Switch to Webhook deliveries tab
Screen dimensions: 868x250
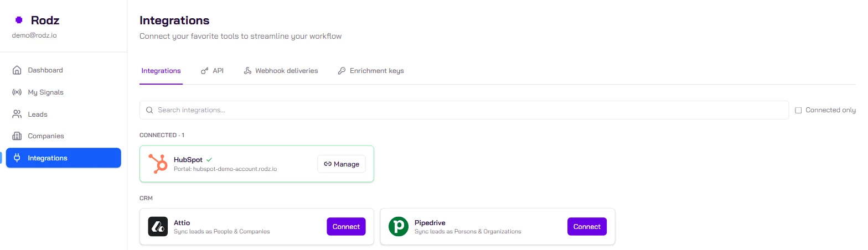tap(281, 71)
